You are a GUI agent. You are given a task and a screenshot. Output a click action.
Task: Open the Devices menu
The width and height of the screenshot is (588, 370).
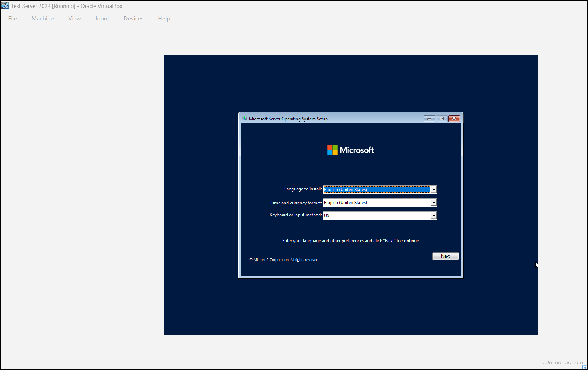(x=133, y=18)
